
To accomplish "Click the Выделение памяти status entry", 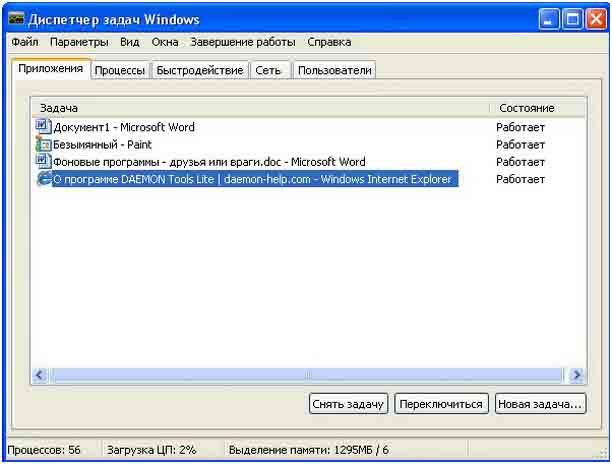I will [308, 450].
